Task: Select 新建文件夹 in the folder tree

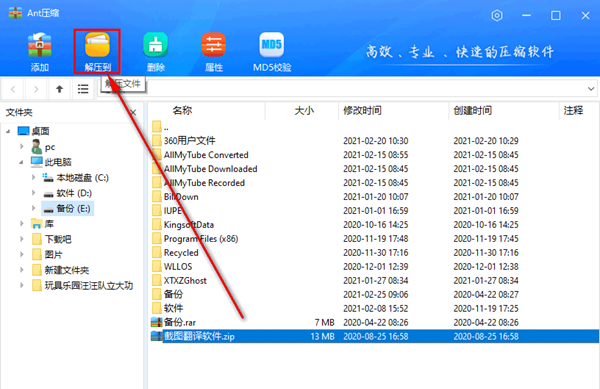Action: 60,270
